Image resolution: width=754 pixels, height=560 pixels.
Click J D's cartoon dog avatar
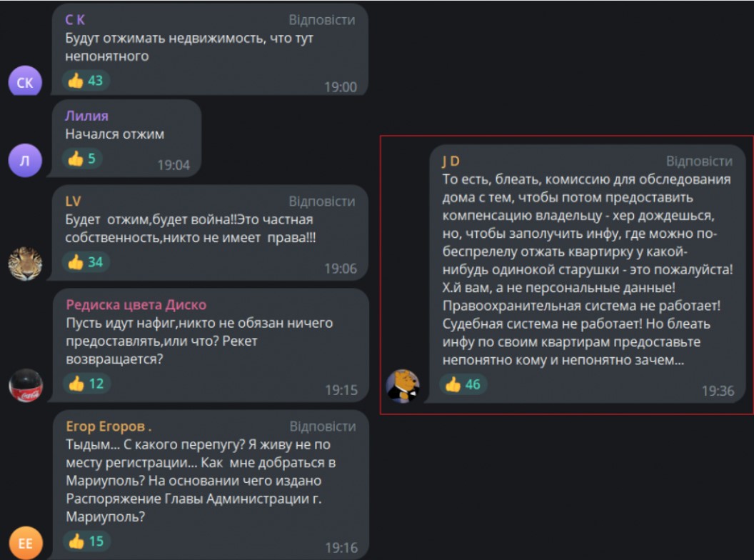coord(403,386)
